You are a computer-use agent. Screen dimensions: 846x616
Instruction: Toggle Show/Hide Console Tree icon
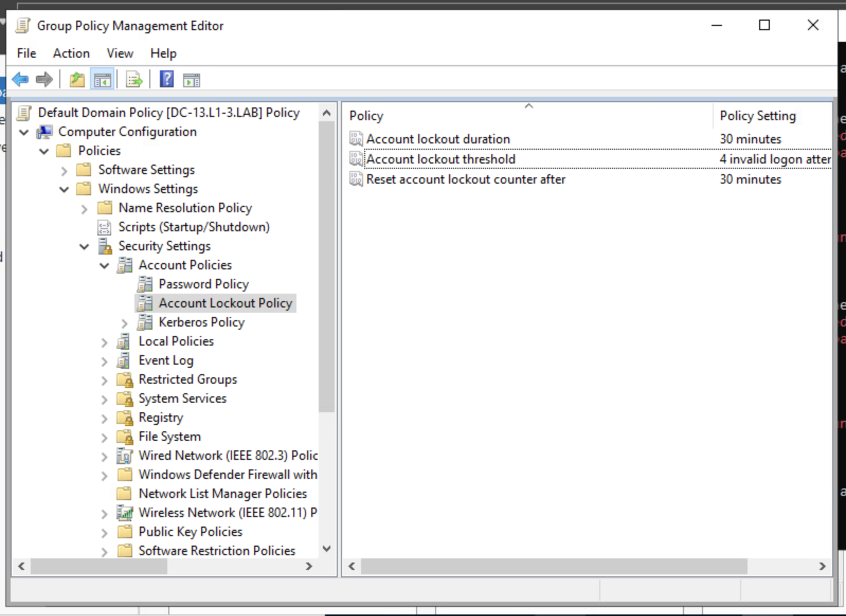click(102, 80)
